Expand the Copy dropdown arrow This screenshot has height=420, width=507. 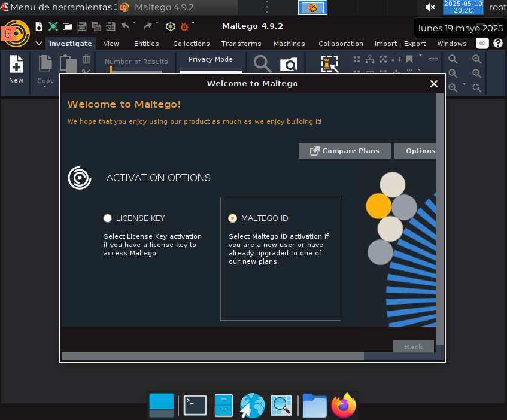pyautogui.click(x=45, y=87)
